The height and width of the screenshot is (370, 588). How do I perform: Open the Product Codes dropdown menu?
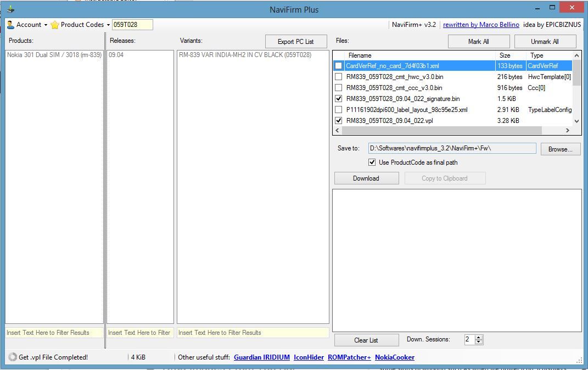click(80, 25)
